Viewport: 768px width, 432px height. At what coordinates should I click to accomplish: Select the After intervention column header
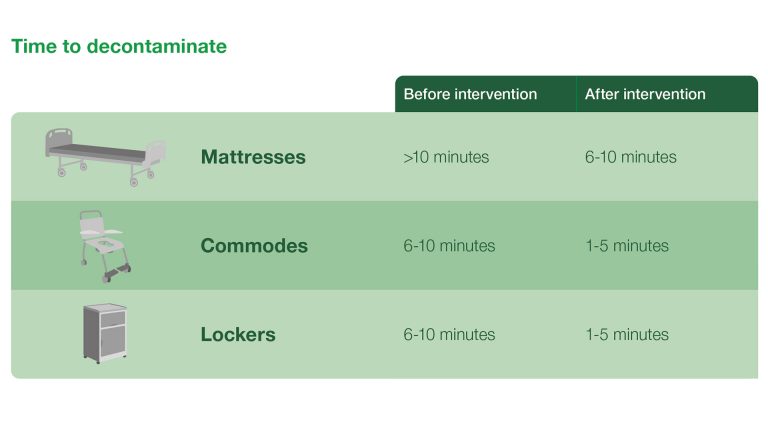pyautogui.click(x=645, y=94)
